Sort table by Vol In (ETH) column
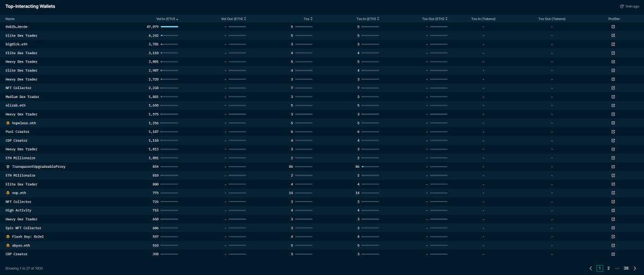The height and width of the screenshot is (275, 644). (x=167, y=19)
